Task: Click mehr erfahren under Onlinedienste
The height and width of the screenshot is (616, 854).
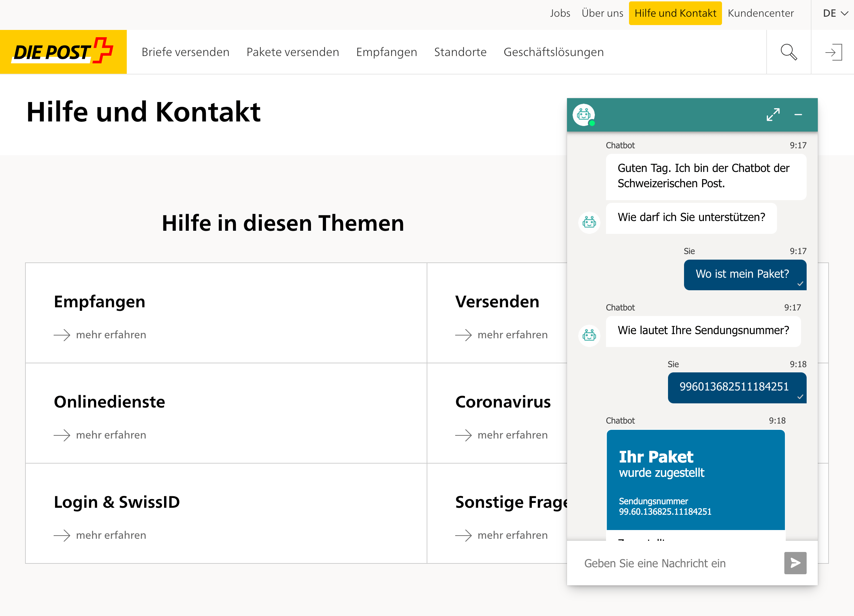Action: 111,435
